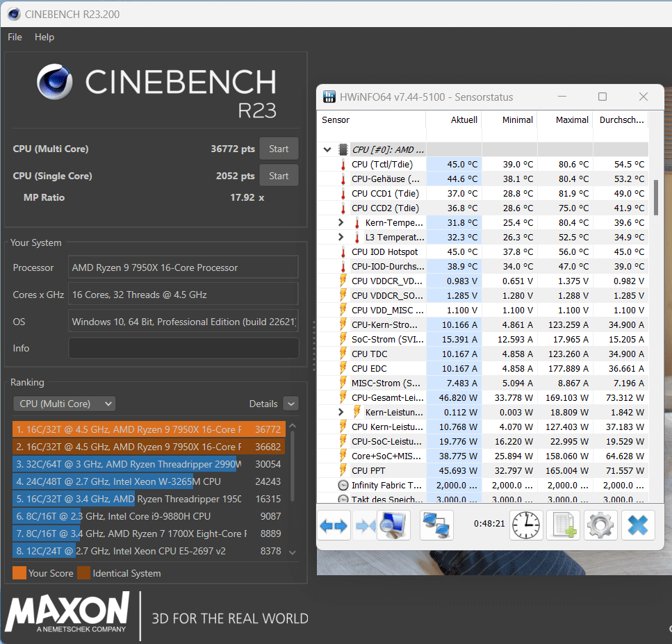672x644 pixels.
Task: Start the CPU Multi Core benchmark
Action: (279, 149)
